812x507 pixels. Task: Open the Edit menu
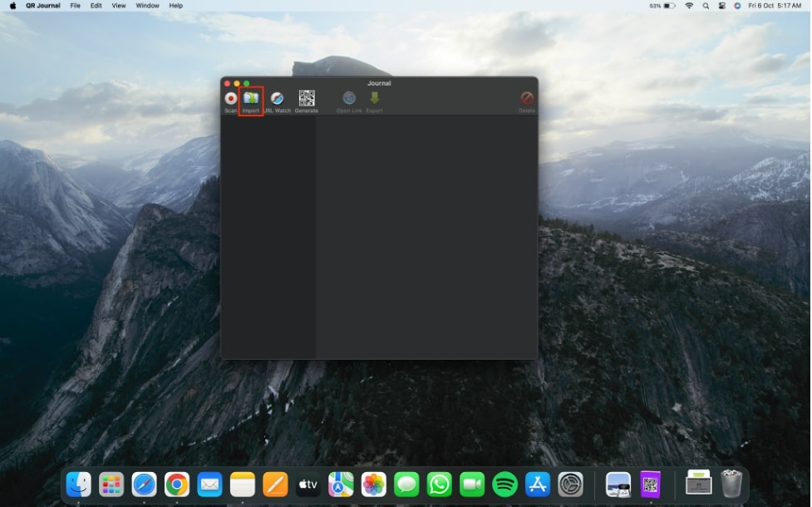[96, 6]
